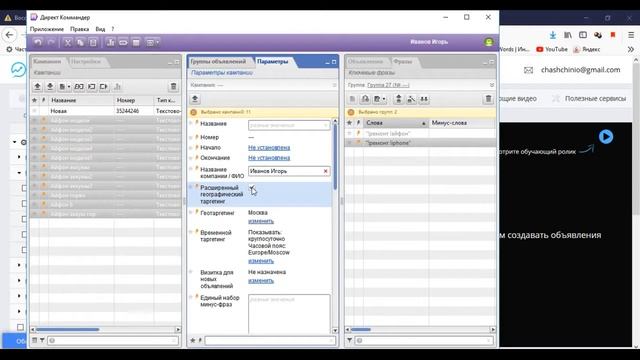The height and width of the screenshot is (360, 640).
Task: Click filter funnel below campaigns panel
Action: tap(42, 340)
